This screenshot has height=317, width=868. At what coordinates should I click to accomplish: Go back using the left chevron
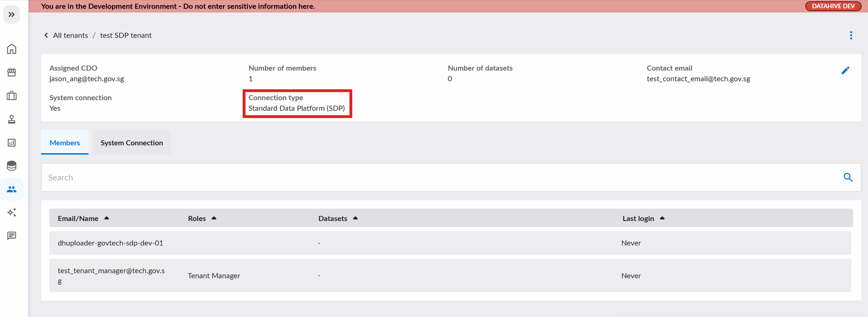point(46,36)
